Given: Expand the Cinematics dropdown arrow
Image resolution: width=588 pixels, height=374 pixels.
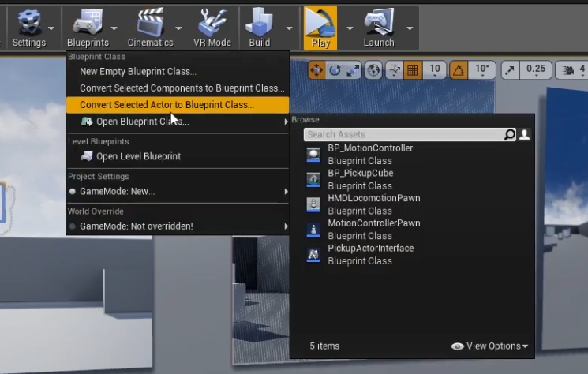Looking at the screenshot, I should [x=178, y=28].
